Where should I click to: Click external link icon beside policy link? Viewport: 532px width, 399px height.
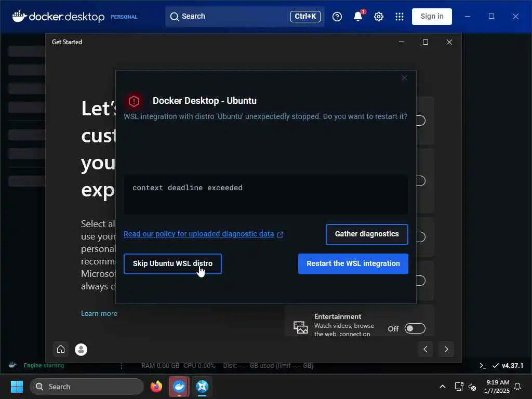coord(280,234)
